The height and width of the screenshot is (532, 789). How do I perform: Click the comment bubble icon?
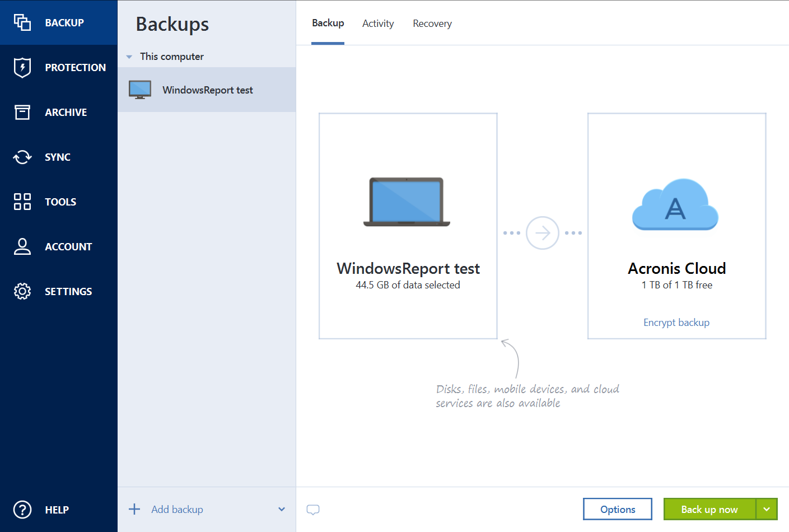313,510
